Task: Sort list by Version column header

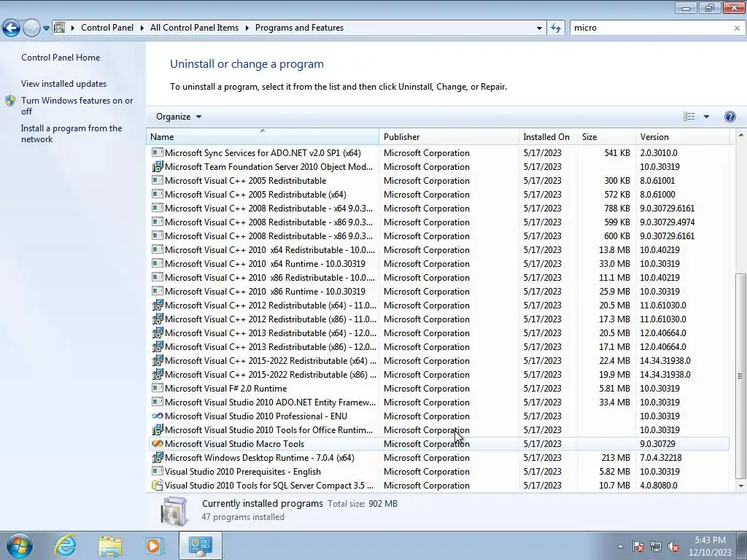Action: [682, 136]
